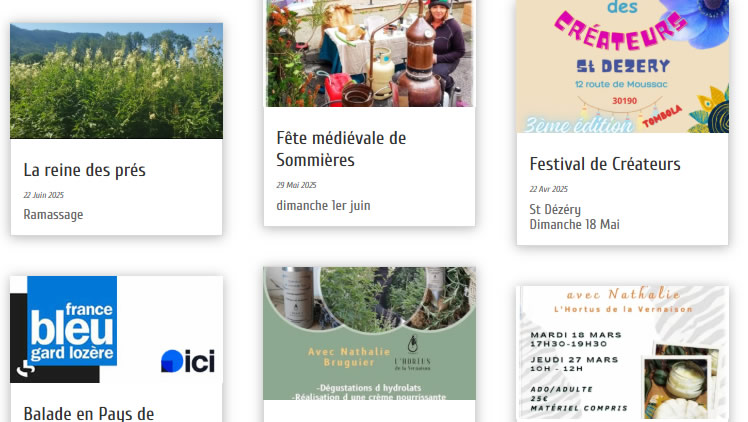748x422 pixels.
Task: Open the La reine des prés article title
Action: click(x=84, y=170)
